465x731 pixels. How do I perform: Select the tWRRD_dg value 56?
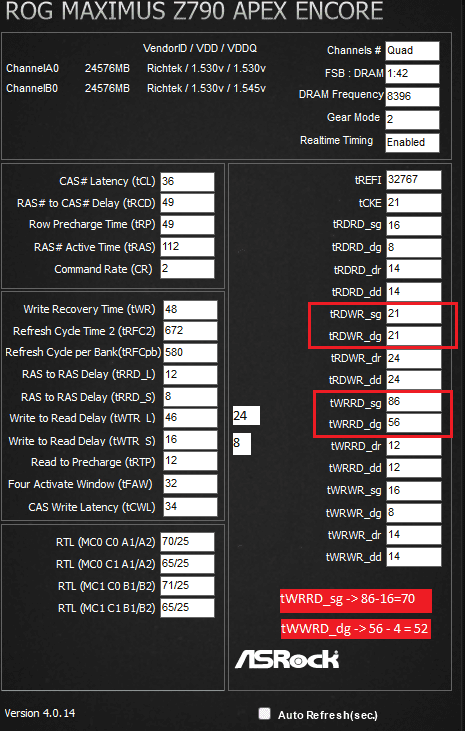coord(414,423)
